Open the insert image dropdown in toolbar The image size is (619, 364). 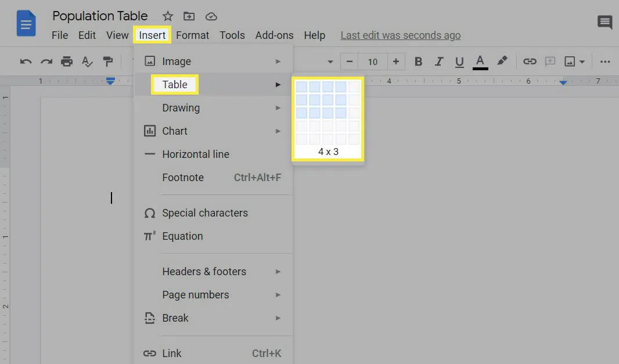(574, 62)
